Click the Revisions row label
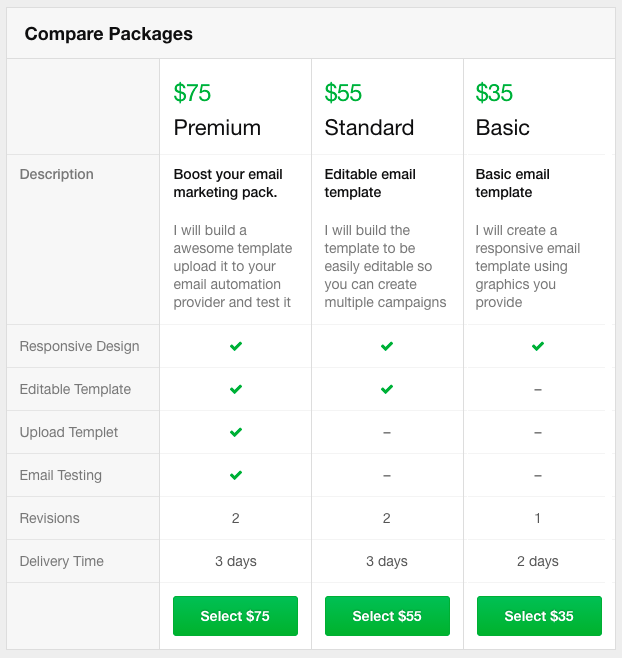 pos(50,518)
